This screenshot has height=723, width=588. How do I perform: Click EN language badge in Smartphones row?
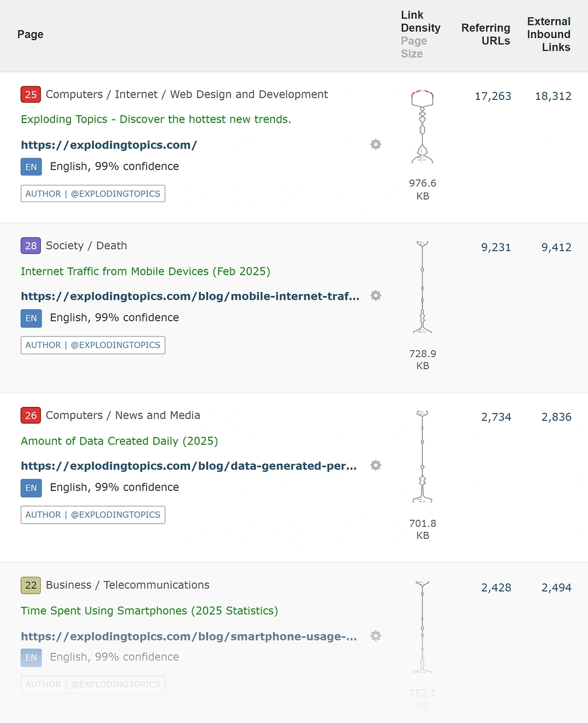31,658
